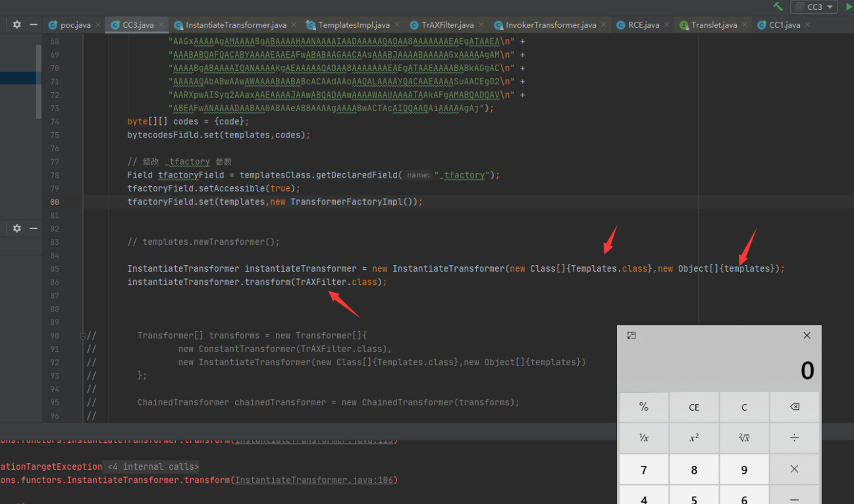
Task: Close the CC1.java tab
Action: click(x=808, y=25)
